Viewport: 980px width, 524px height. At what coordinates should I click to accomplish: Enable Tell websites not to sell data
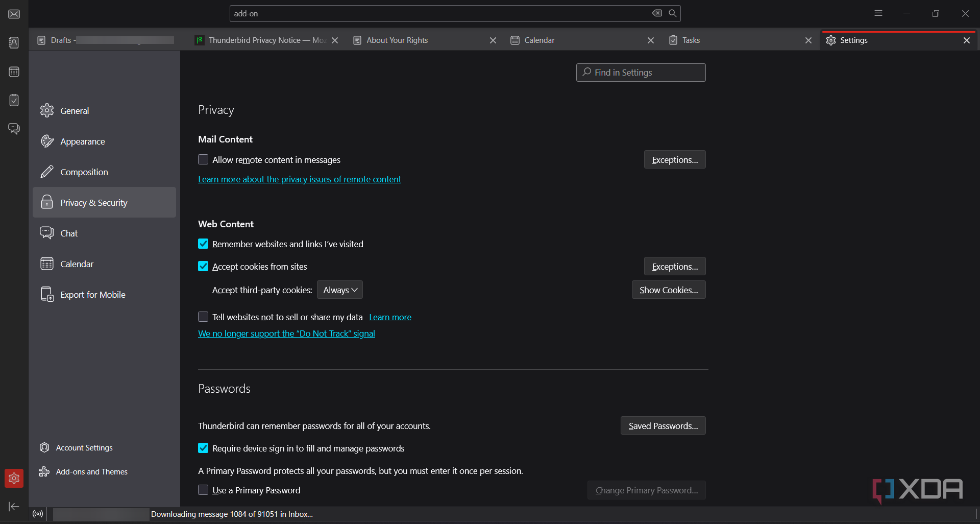tap(203, 317)
